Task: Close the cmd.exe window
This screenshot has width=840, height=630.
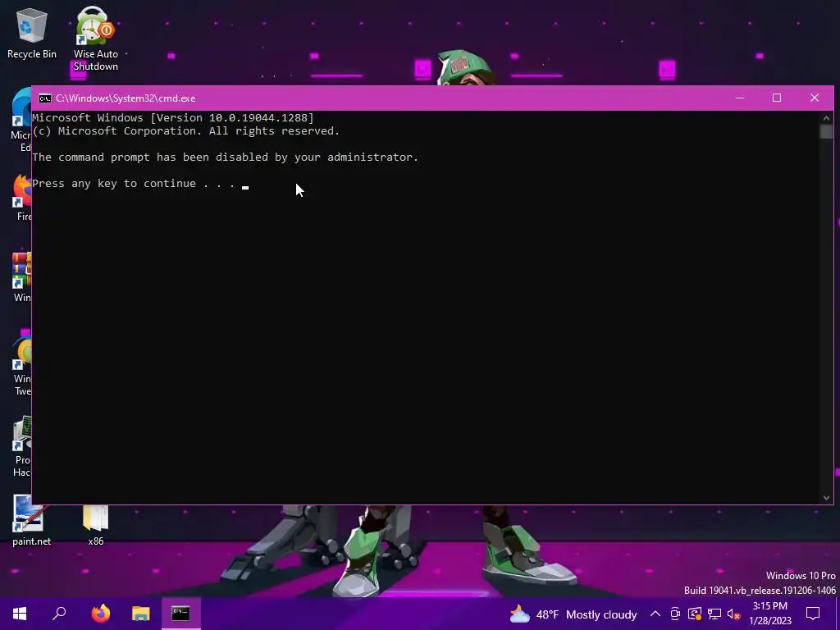Action: [815, 98]
